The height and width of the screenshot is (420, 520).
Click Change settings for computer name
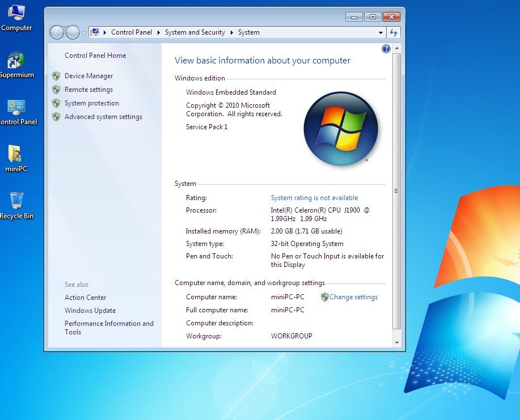coord(353,297)
